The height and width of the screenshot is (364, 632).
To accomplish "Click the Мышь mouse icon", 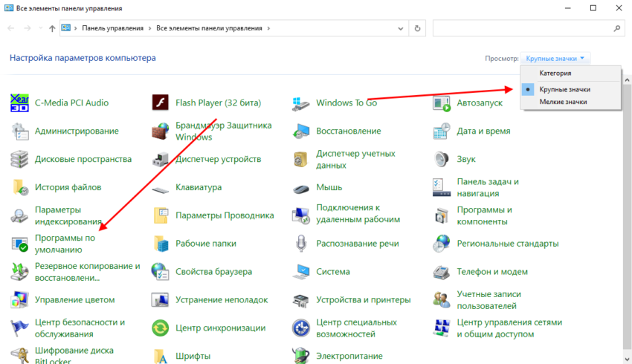I will 301,188.
